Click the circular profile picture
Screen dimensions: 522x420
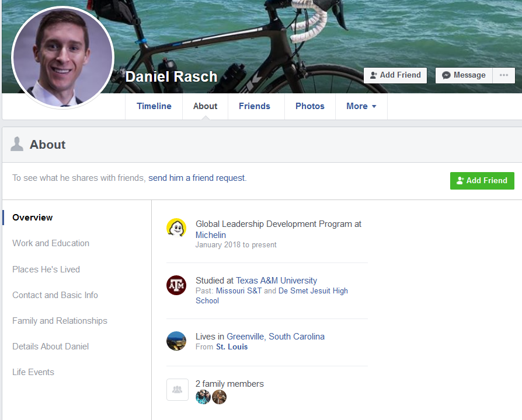62,58
